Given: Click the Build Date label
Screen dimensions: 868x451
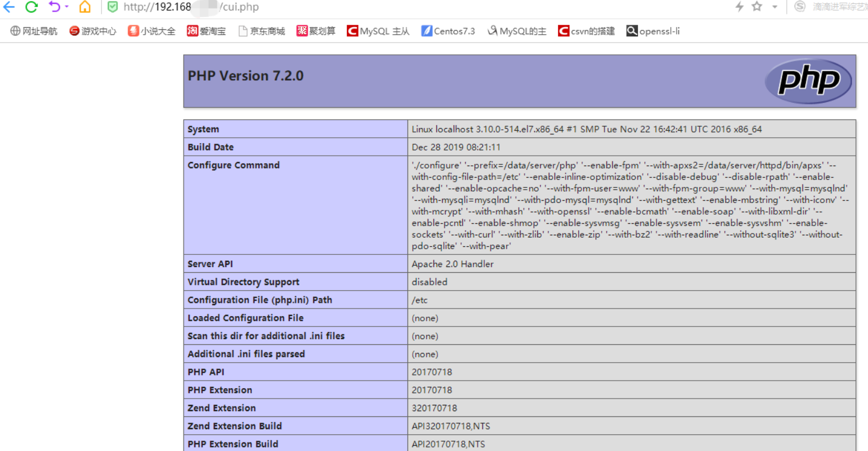Looking at the screenshot, I should [210, 147].
